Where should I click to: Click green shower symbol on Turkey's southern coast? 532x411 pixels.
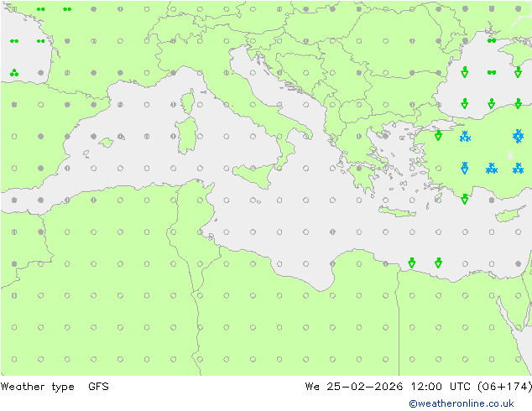click(465, 199)
